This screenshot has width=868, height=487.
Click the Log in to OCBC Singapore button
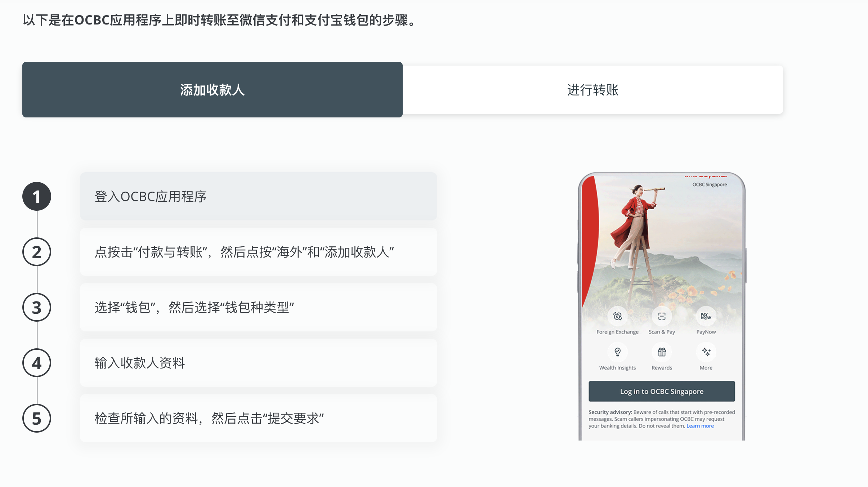662,391
